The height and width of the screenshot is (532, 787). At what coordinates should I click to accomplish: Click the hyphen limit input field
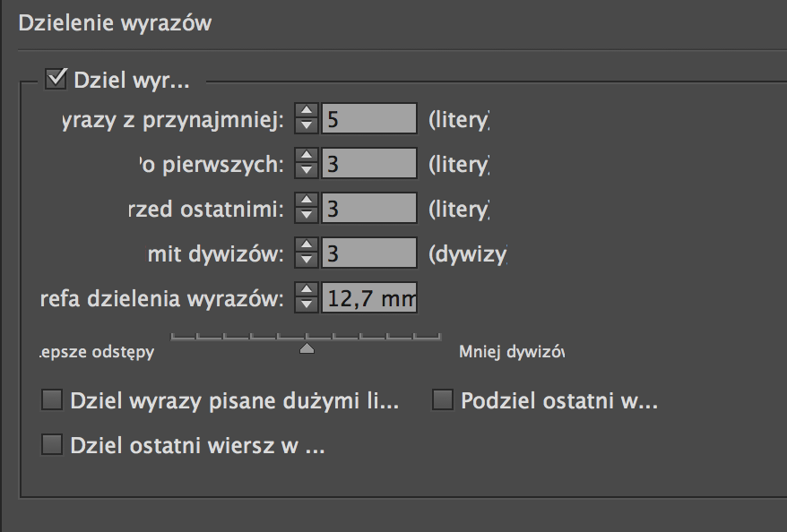tap(368, 253)
